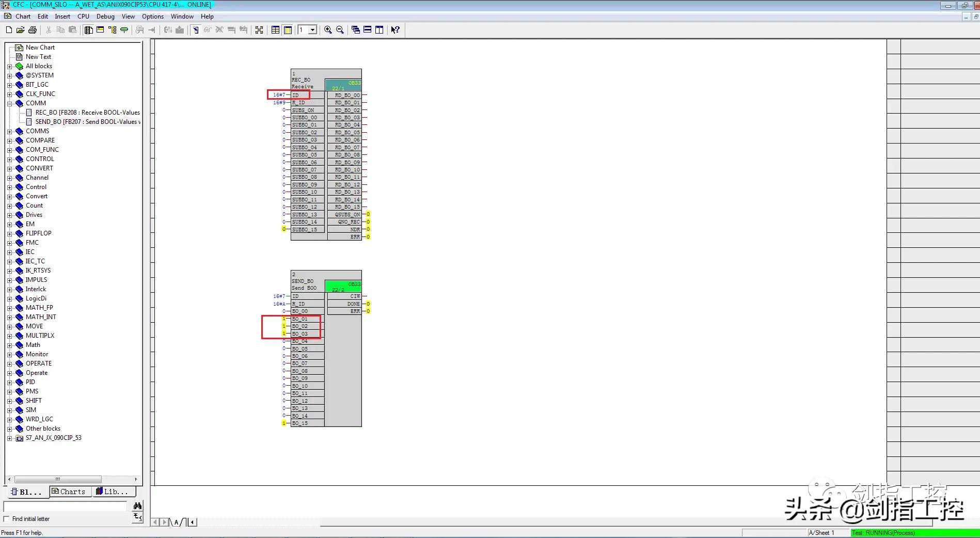Click the Print toolbar icon
Viewport: 980px width, 538px height.
pyautogui.click(x=33, y=30)
